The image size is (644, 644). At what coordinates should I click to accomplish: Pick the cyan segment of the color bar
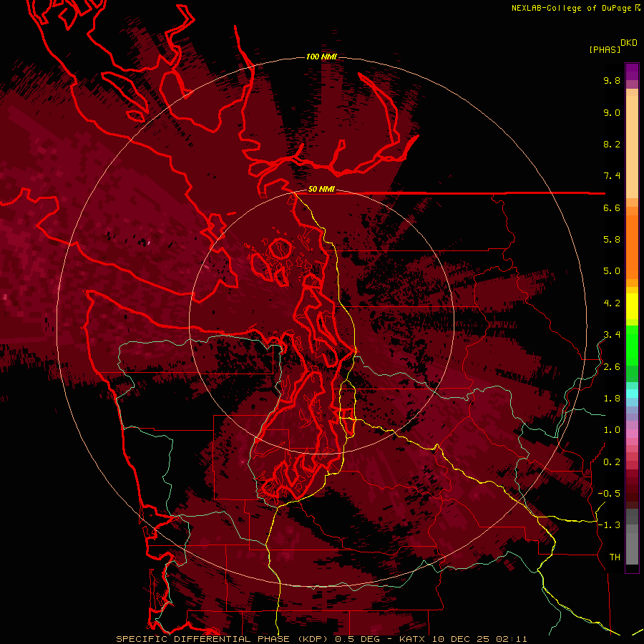click(632, 394)
